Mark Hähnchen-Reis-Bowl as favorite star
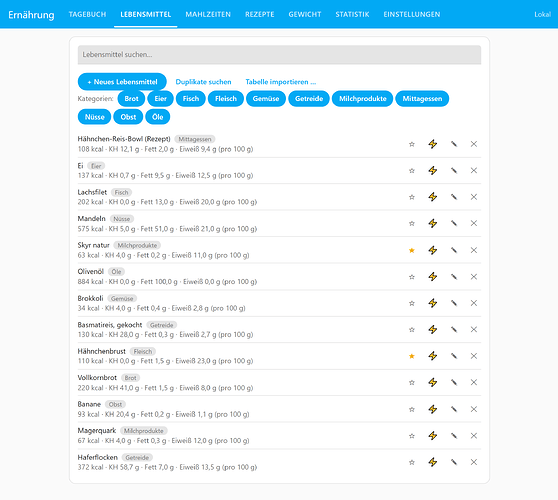The height and width of the screenshot is (500, 558). point(412,144)
